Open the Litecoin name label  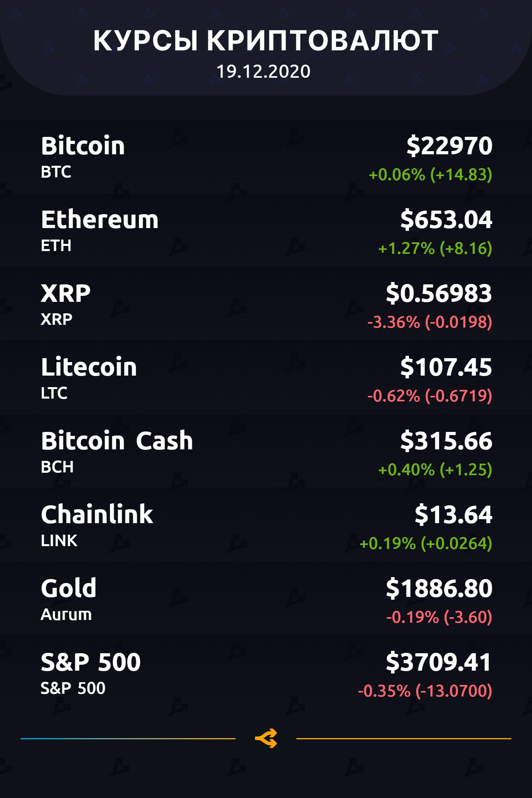(89, 367)
